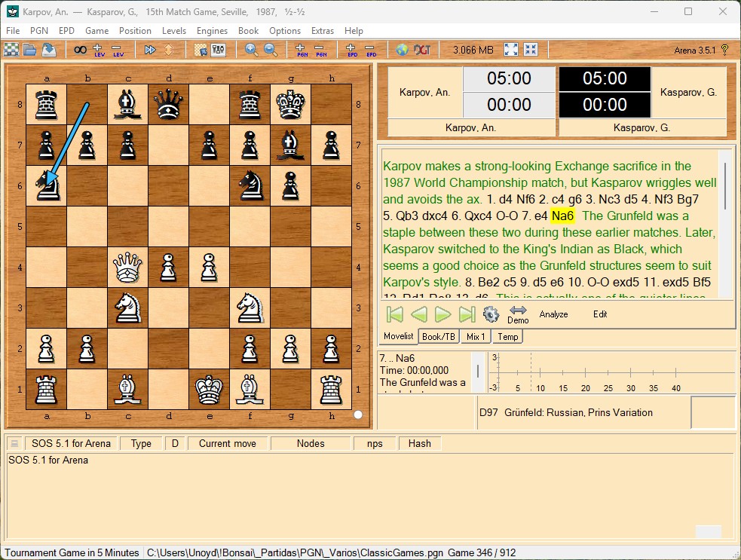Image resolution: width=741 pixels, height=560 pixels.
Task: Switch to the Book/TB tab
Action: tap(439, 336)
